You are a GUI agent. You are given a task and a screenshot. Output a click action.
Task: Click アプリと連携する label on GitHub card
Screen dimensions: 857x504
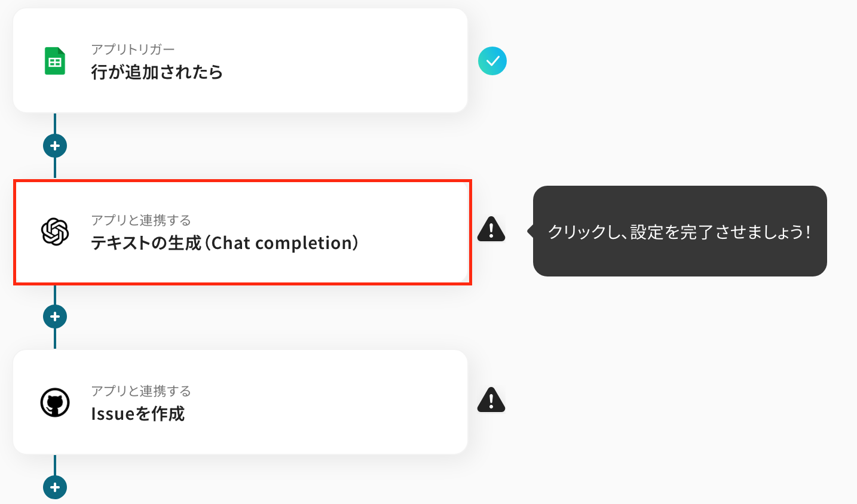[x=141, y=391]
